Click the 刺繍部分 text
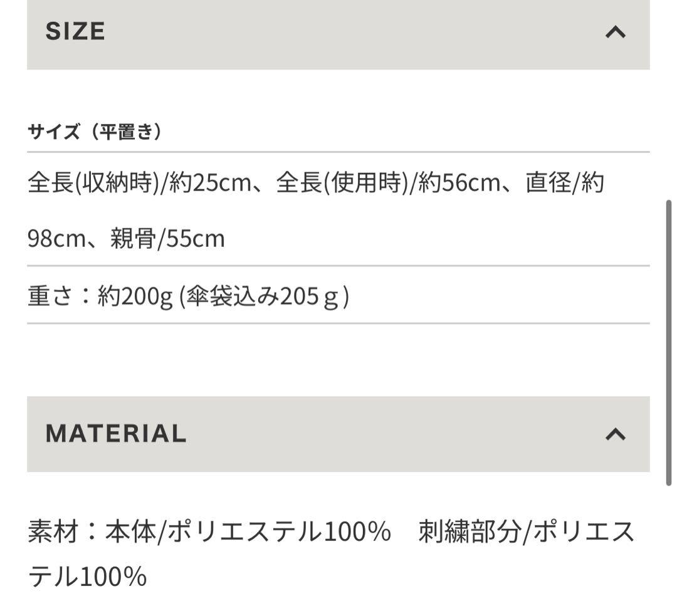 click(470, 532)
